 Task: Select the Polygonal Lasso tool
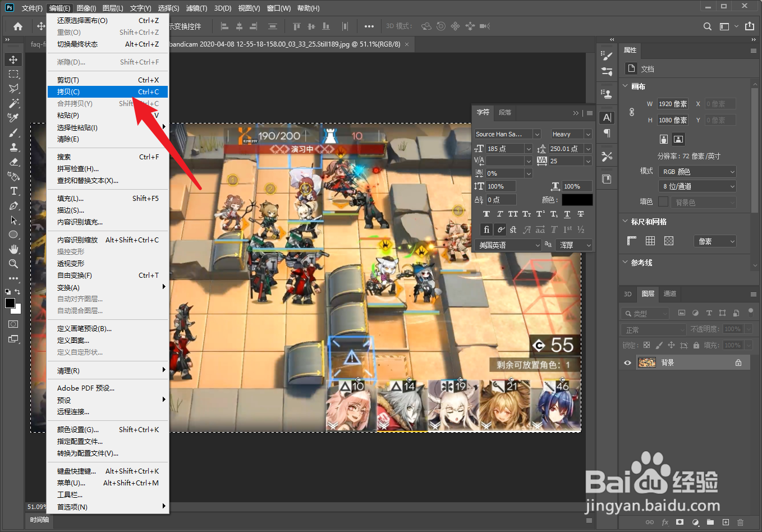13,89
